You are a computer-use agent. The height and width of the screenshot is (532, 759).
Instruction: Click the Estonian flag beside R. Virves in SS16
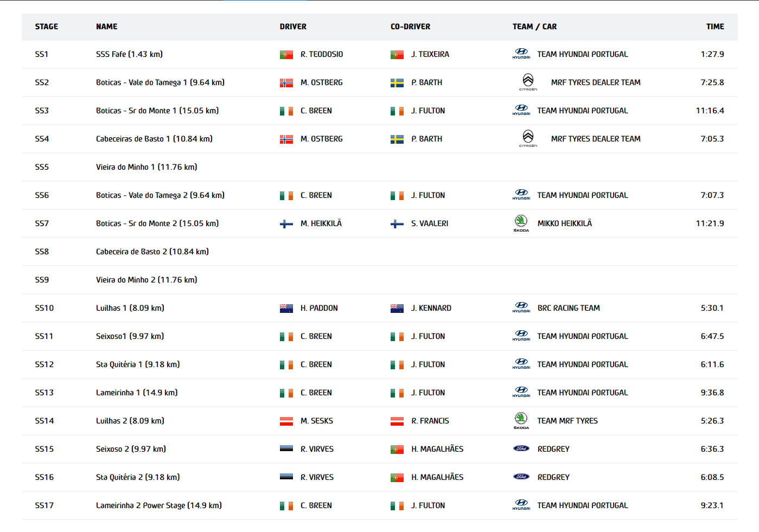tap(286, 477)
